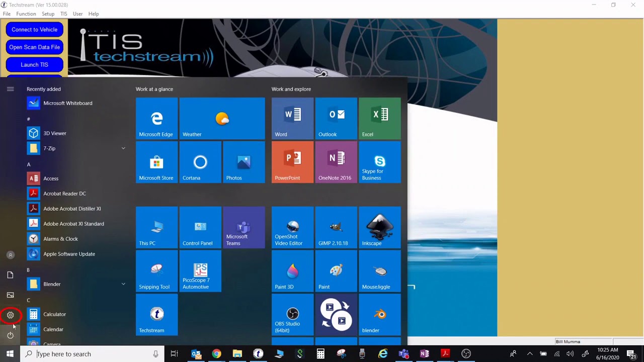Launch Adobe Acrobat Distiller XI
Viewport: 644px width, 362px height.
pyautogui.click(x=76, y=209)
